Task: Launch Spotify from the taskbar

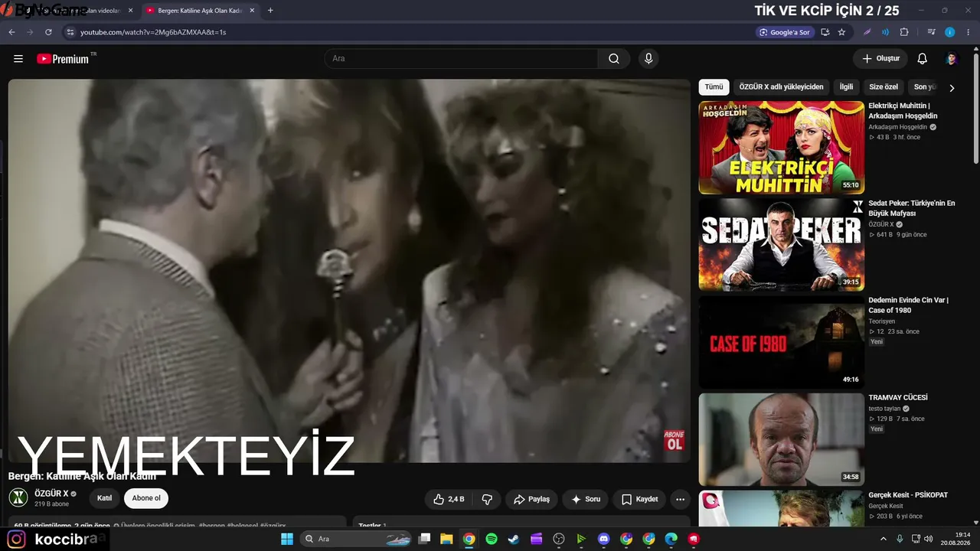Action: (x=492, y=539)
